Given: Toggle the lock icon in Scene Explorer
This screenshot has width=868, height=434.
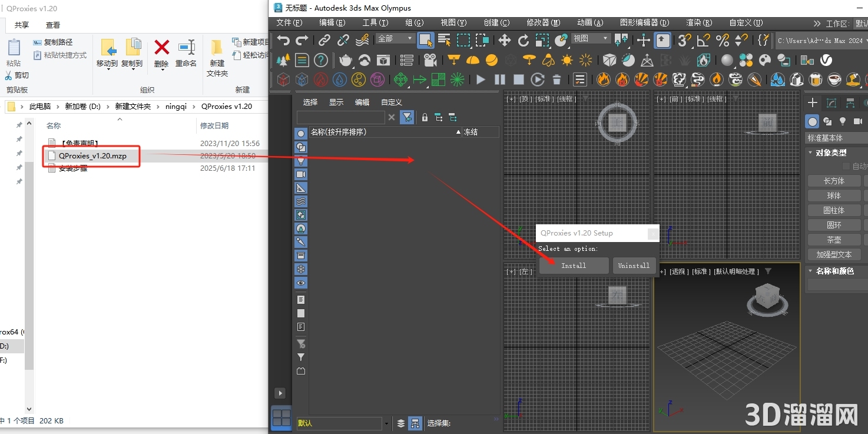Looking at the screenshot, I should 425,118.
